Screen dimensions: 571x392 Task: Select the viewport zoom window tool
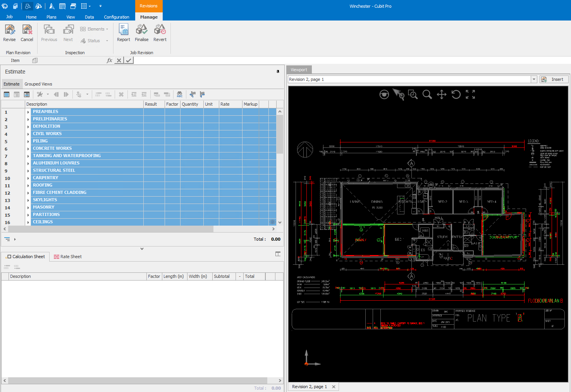point(413,94)
